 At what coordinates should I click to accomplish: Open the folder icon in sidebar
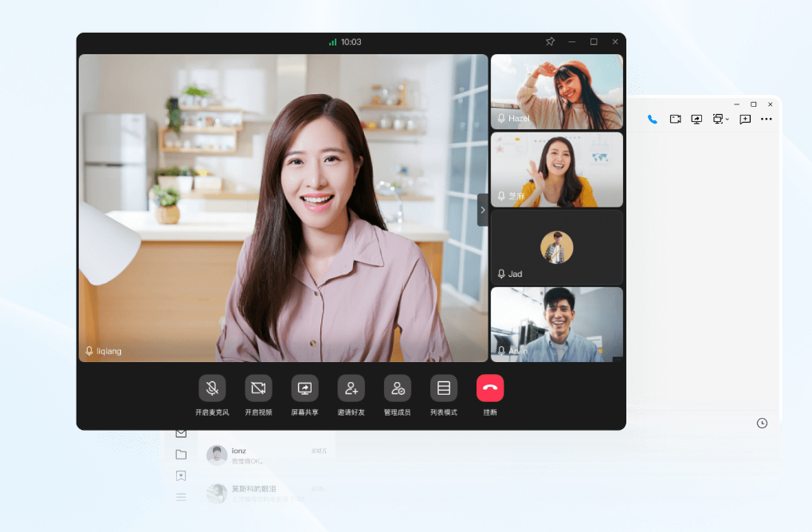(x=181, y=455)
